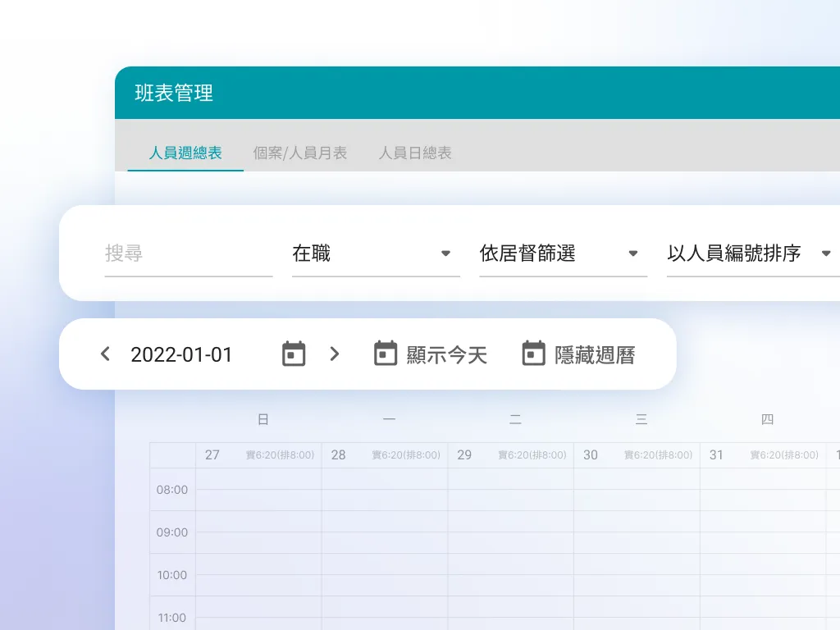840x630 pixels.
Task: Click calendar icon of 隱藏週曆
Action: [533, 354]
